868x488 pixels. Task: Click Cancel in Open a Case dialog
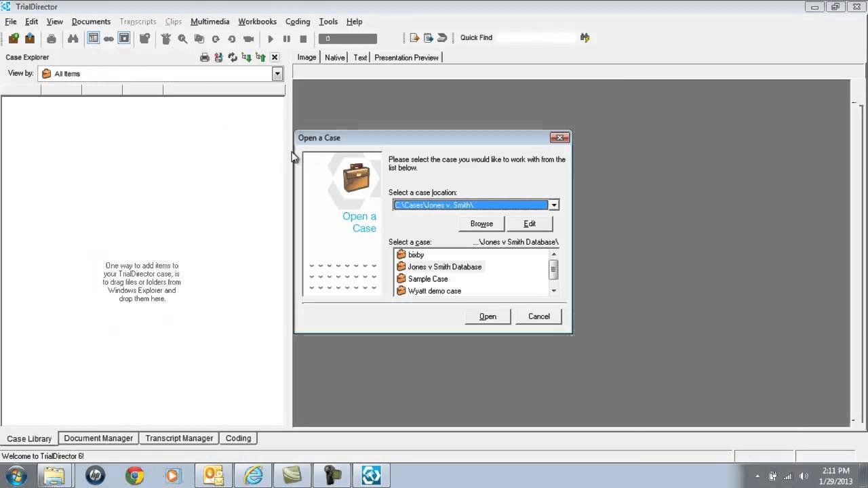tap(539, 317)
